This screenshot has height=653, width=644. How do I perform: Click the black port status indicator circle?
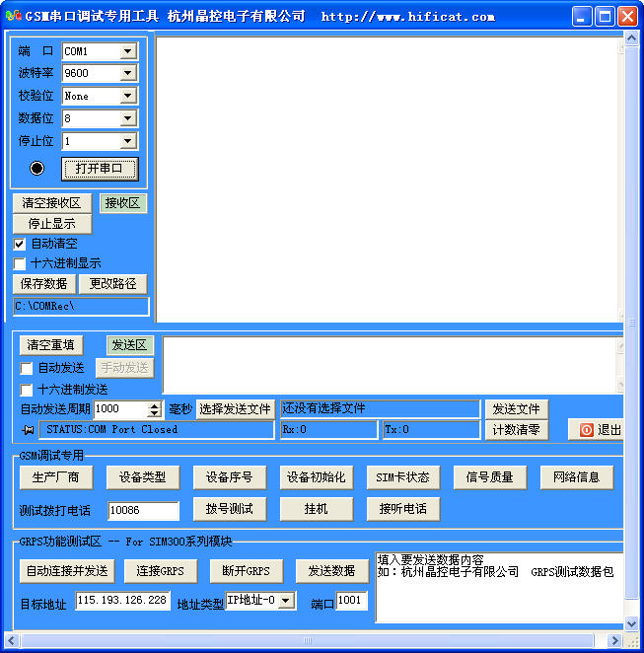[36, 169]
